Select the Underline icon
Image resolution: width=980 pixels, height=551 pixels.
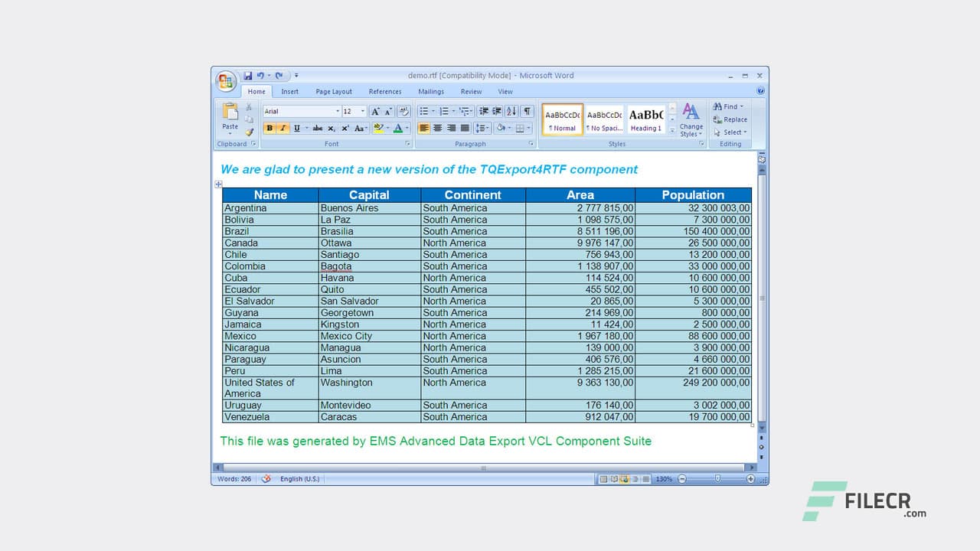(297, 128)
